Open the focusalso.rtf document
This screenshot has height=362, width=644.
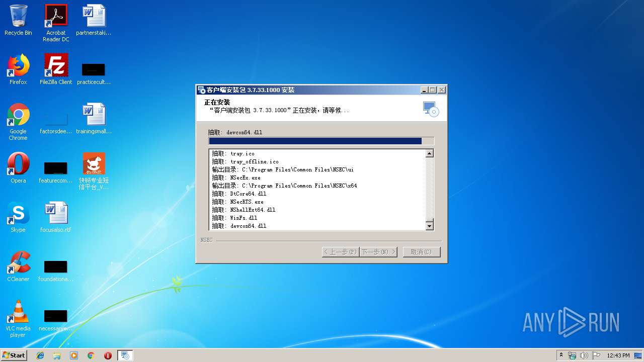point(56,217)
